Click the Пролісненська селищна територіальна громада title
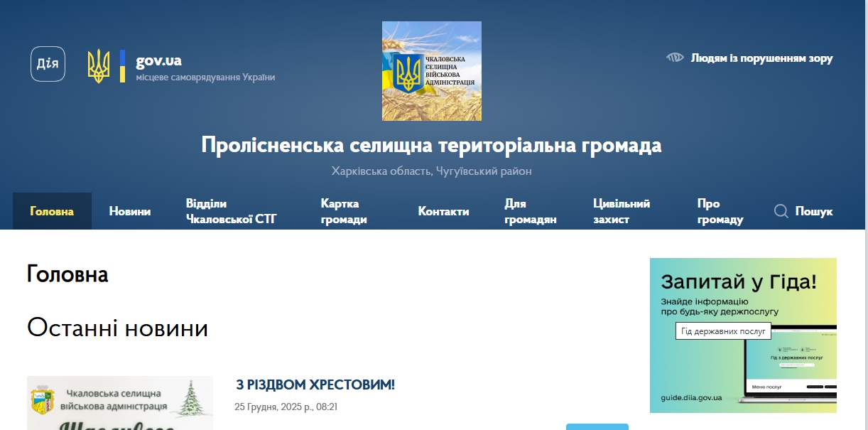The image size is (868, 430). pyautogui.click(x=431, y=145)
